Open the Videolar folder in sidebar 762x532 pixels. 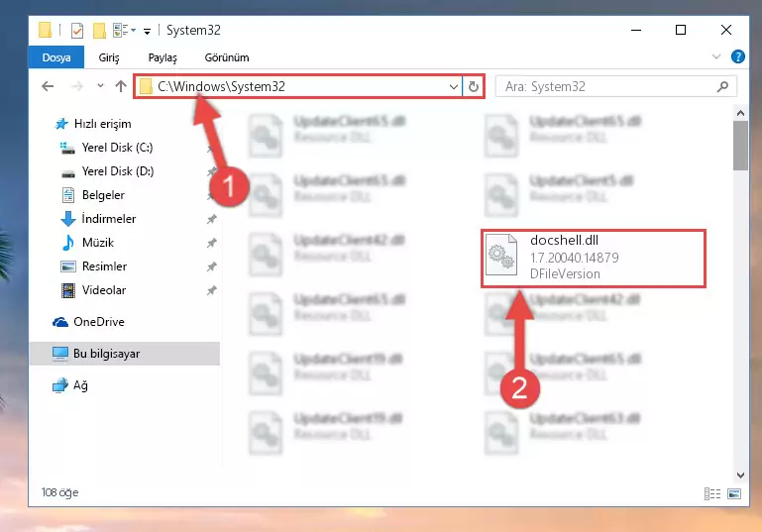point(103,290)
